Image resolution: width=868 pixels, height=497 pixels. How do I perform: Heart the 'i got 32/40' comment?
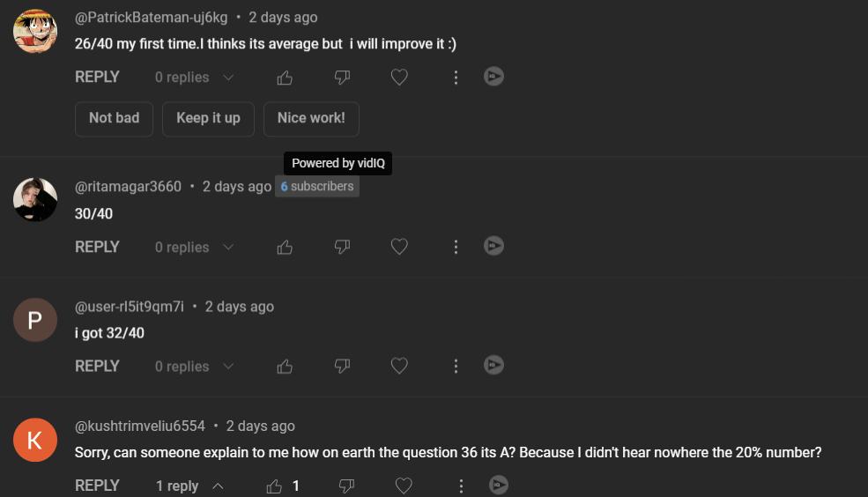click(399, 366)
